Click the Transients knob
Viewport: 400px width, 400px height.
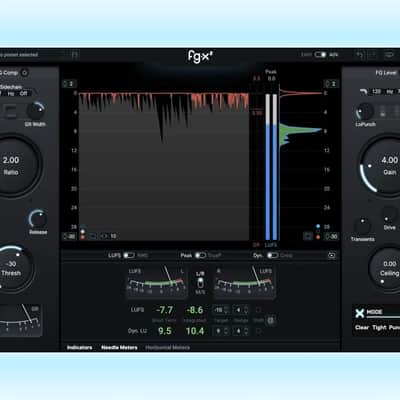coord(362,226)
